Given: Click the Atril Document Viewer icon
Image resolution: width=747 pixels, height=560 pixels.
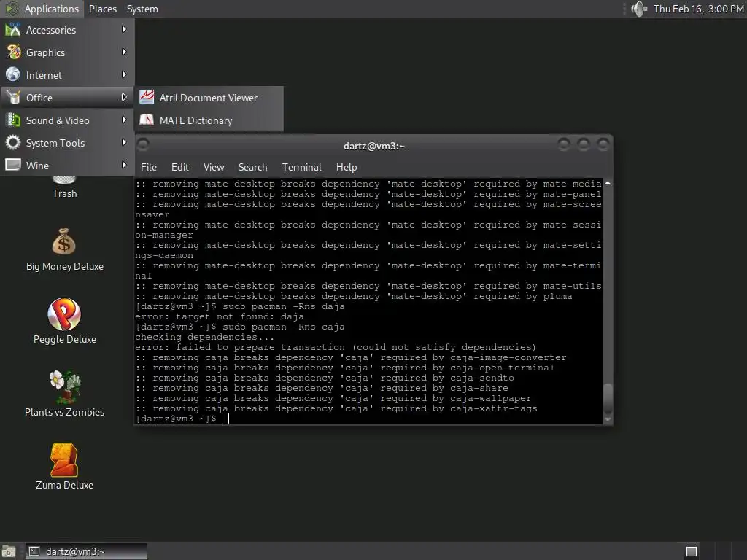Looking at the screenshot, I should click(x=147, y=97).
